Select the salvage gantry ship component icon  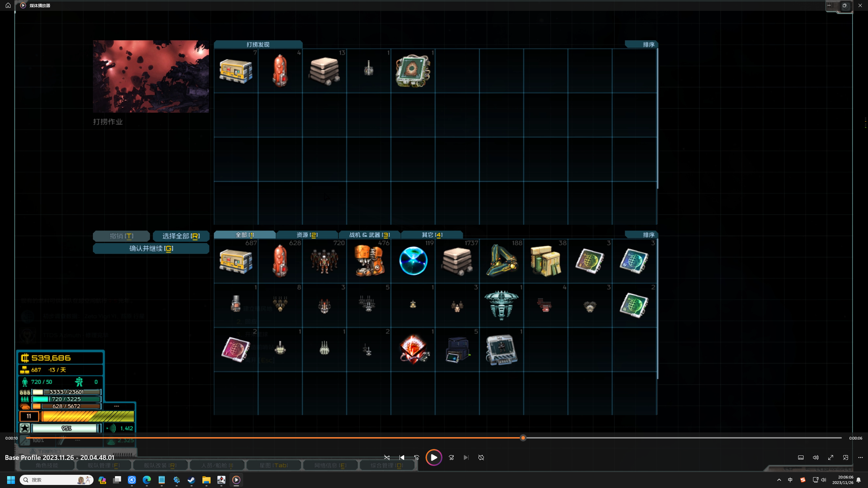click(x=501, y=261)
